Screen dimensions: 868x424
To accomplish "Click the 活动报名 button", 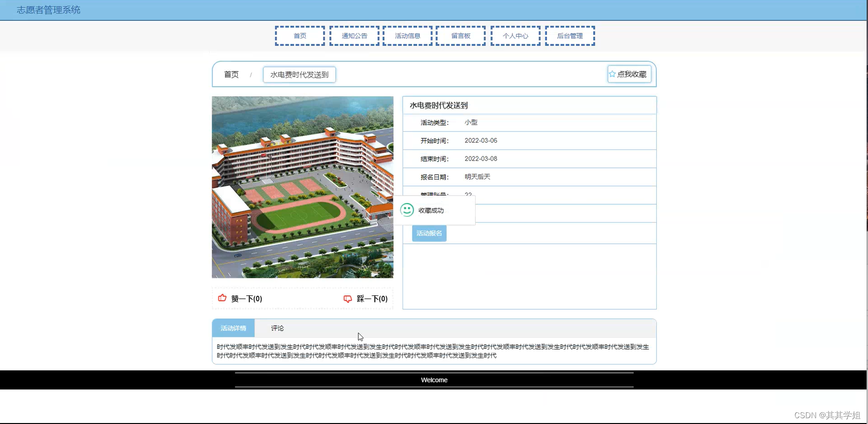I will 429,233.
